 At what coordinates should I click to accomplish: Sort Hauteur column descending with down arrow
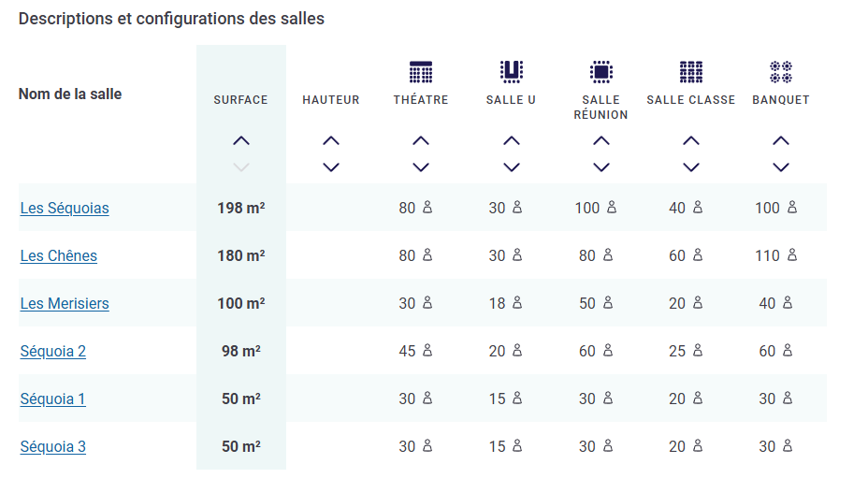(331, 167)
